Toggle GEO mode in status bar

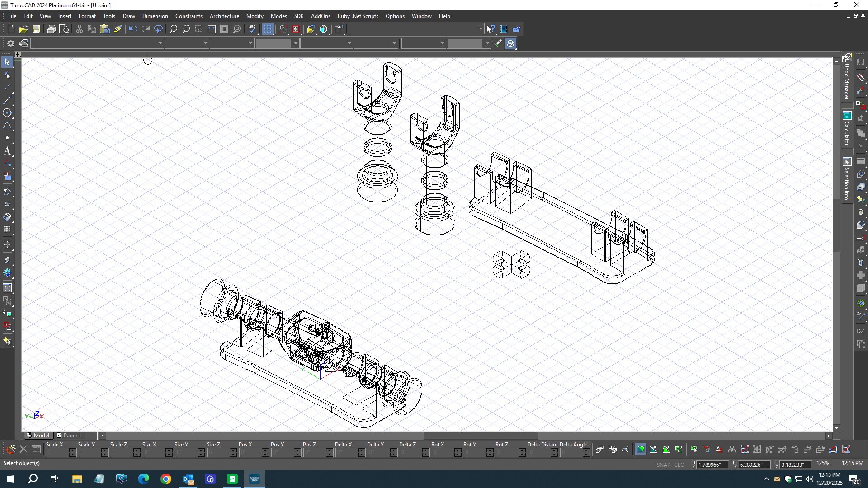pyautogui.click(x=679, y=465)
